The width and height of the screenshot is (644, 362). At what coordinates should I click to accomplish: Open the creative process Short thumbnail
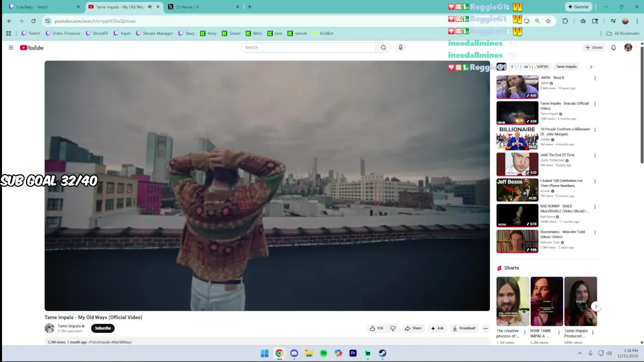click(513, 301)
